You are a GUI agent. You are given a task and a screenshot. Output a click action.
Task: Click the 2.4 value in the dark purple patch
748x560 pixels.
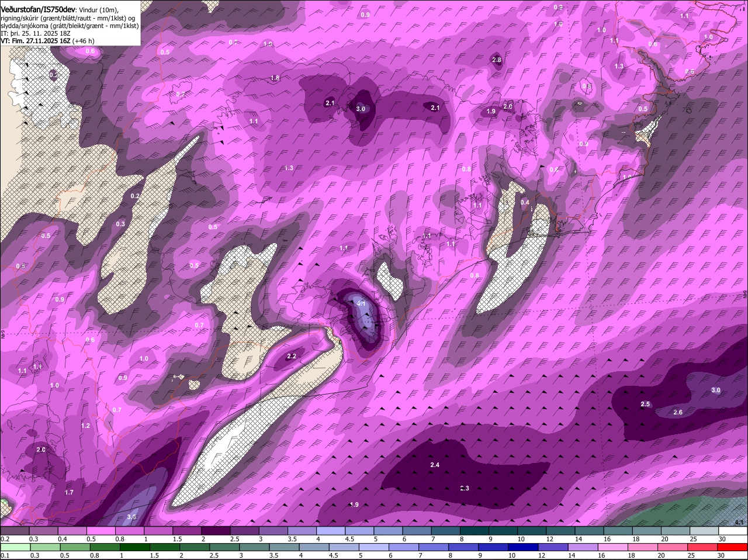point(435,465)
